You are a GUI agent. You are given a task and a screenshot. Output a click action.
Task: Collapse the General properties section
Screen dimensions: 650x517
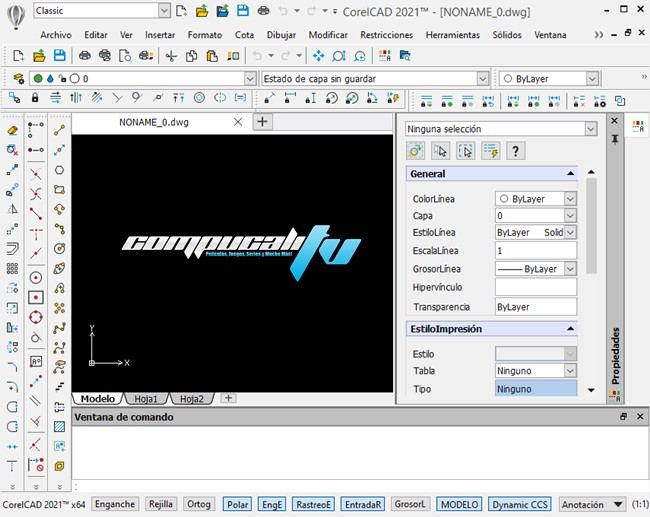pos(570,174)
